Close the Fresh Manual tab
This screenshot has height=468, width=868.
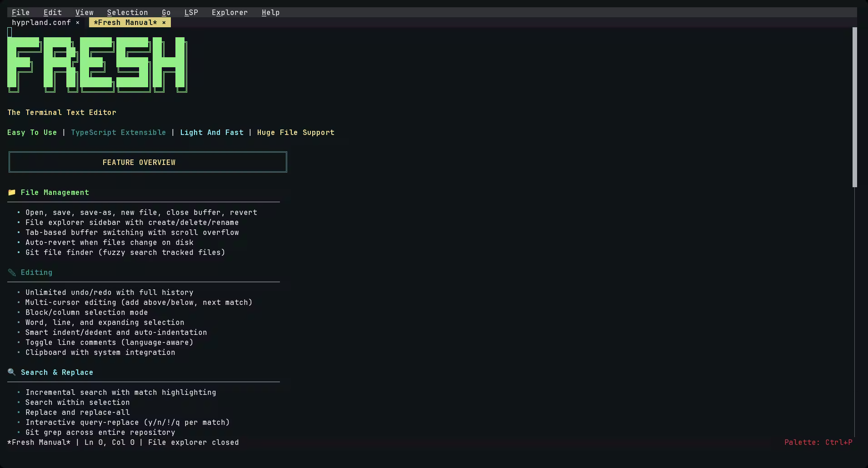[164, 23]
